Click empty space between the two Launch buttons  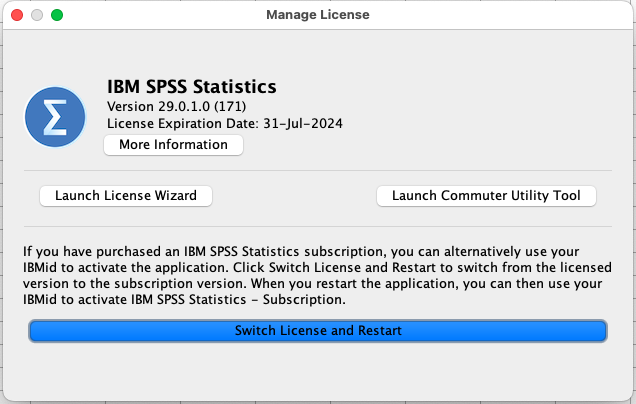(x=295, y=196)
